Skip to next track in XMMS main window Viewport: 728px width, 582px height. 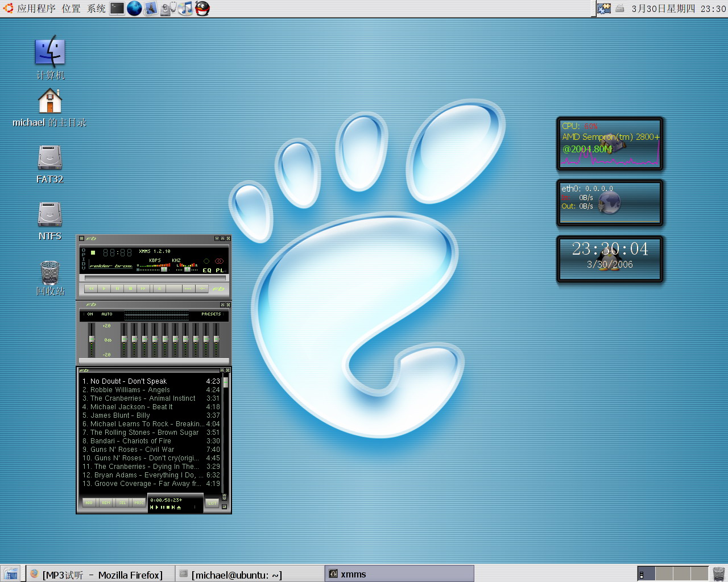(143, 289)
